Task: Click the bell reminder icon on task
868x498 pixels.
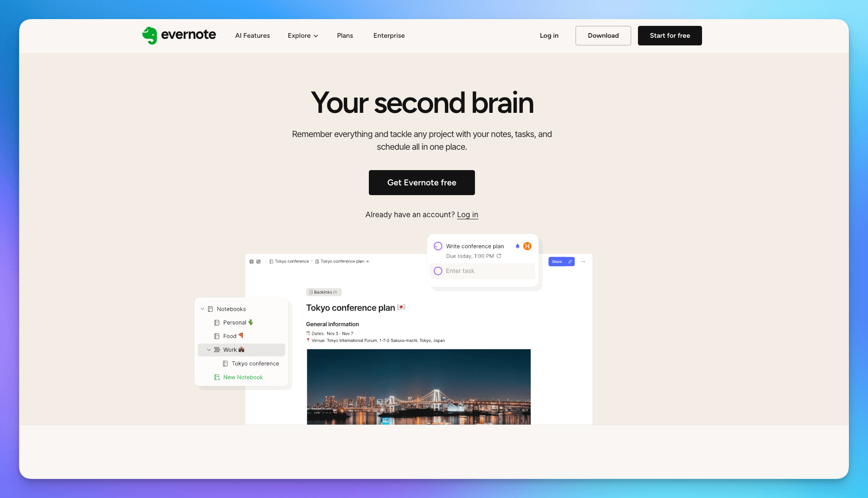Action: coord(517,246)
